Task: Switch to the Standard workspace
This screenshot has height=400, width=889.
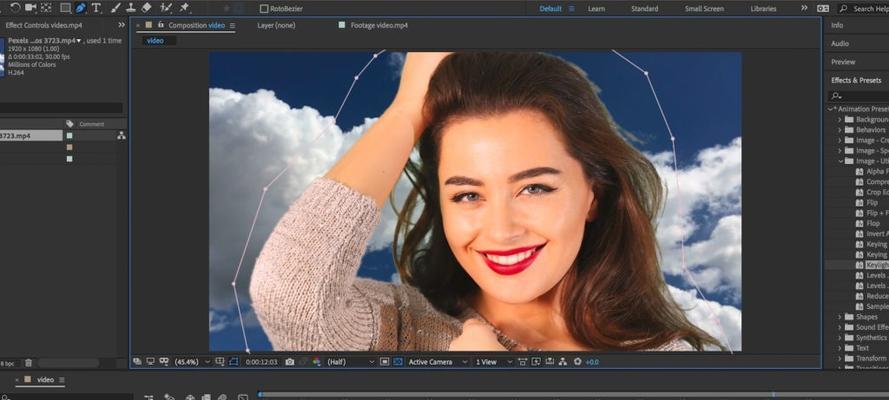Action: click(645, 8)
